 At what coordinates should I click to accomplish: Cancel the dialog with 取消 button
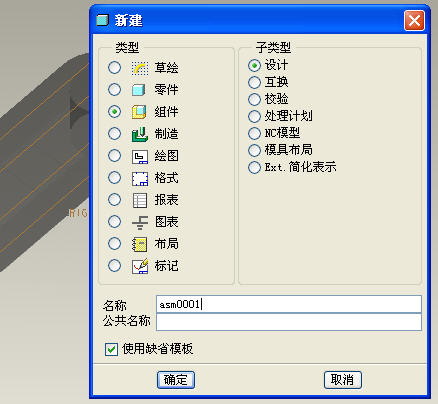pos(343,380)
